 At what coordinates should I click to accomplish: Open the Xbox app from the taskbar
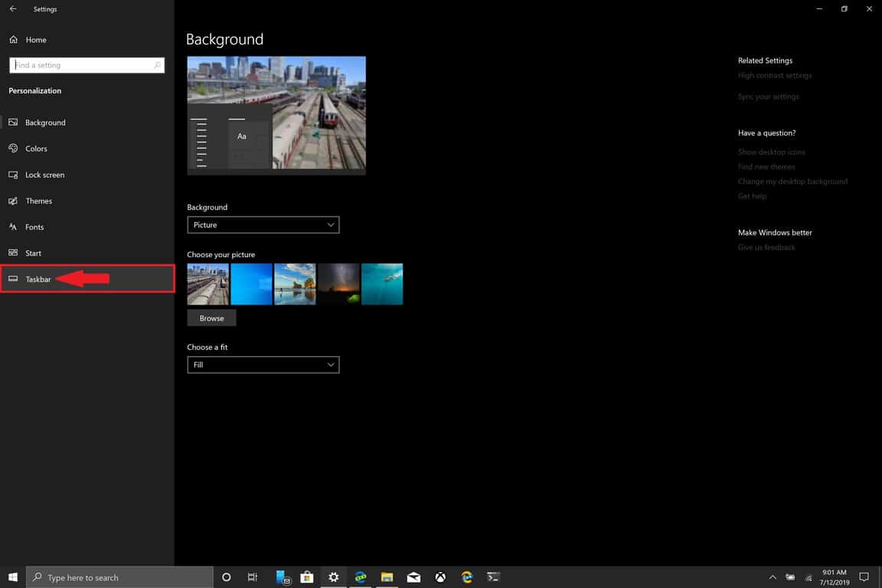pyautogui.click(x=440, y=577)
